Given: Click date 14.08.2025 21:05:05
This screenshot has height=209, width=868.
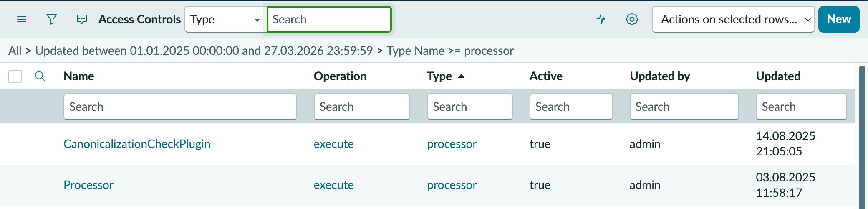Looking at the screenshot, I should pos(786,143).
